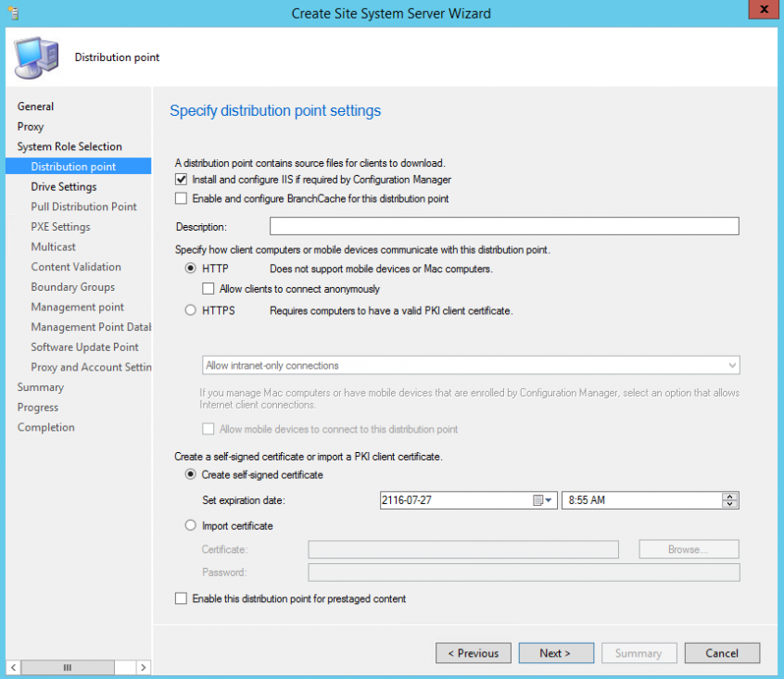Click the Next button
784x679 pixels.
coord(556,652)
